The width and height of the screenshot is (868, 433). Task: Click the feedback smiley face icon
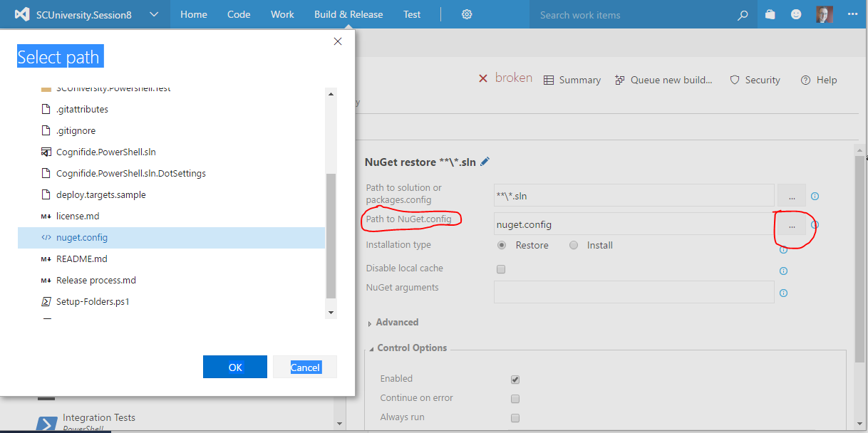(x=796, y=14)
